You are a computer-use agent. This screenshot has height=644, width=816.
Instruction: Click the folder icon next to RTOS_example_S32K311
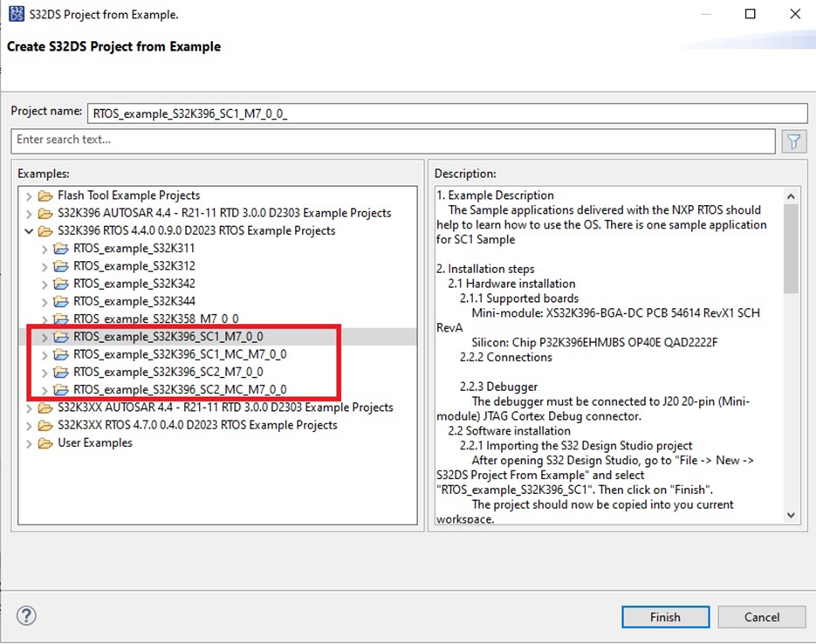pyautogui.click(x=59, y=248)
